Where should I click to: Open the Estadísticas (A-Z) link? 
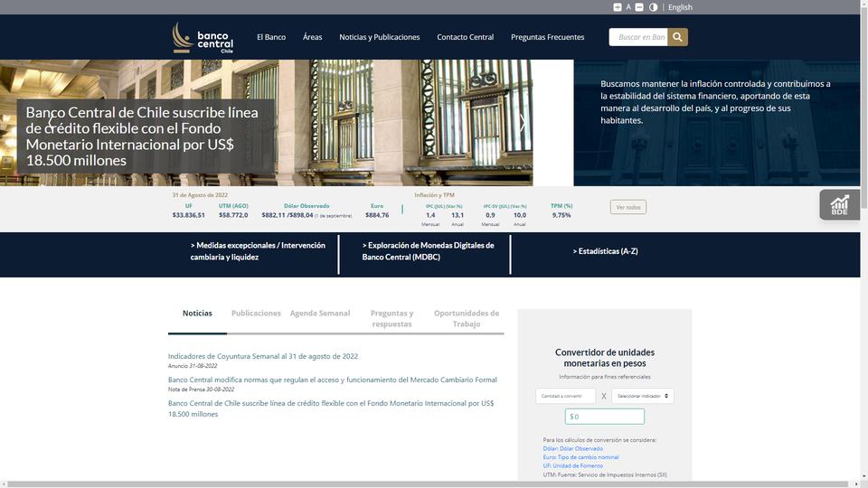(605, 251)
